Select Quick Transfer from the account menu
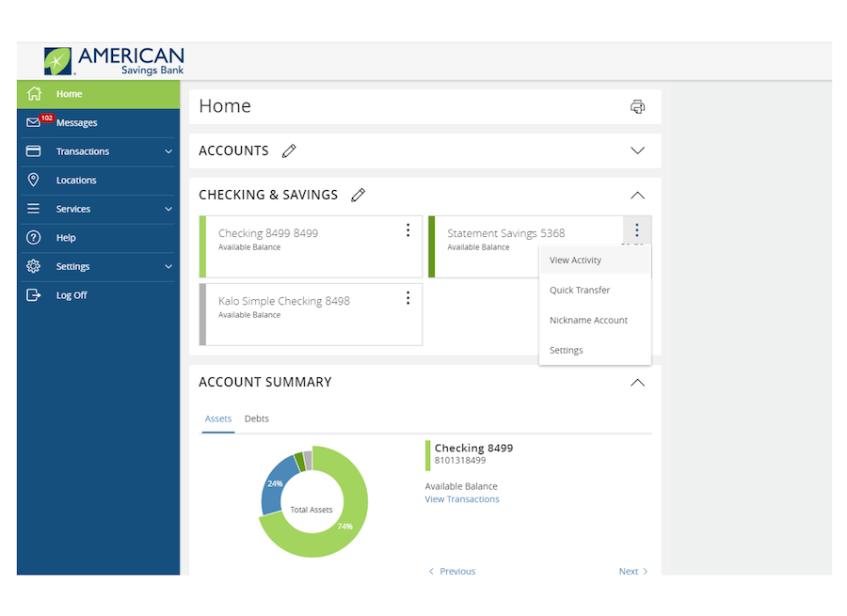The width and height of the screenshot is (847, 616). (595, 290)
